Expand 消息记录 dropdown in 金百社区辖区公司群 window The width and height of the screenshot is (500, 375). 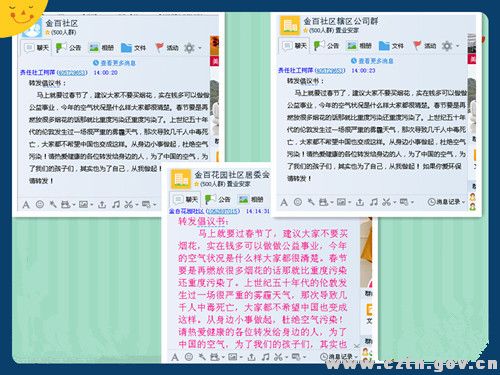[446, 202]
